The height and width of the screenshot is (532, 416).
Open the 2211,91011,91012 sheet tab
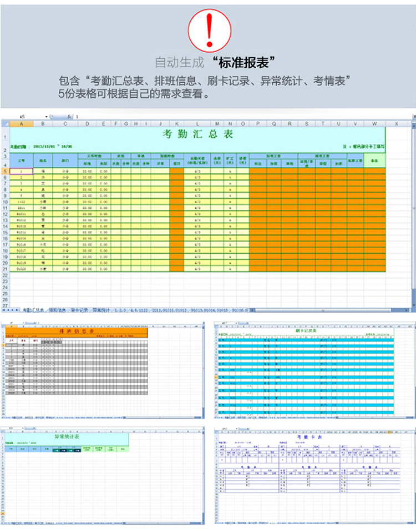pyautogui.click(x=169, y=310)
